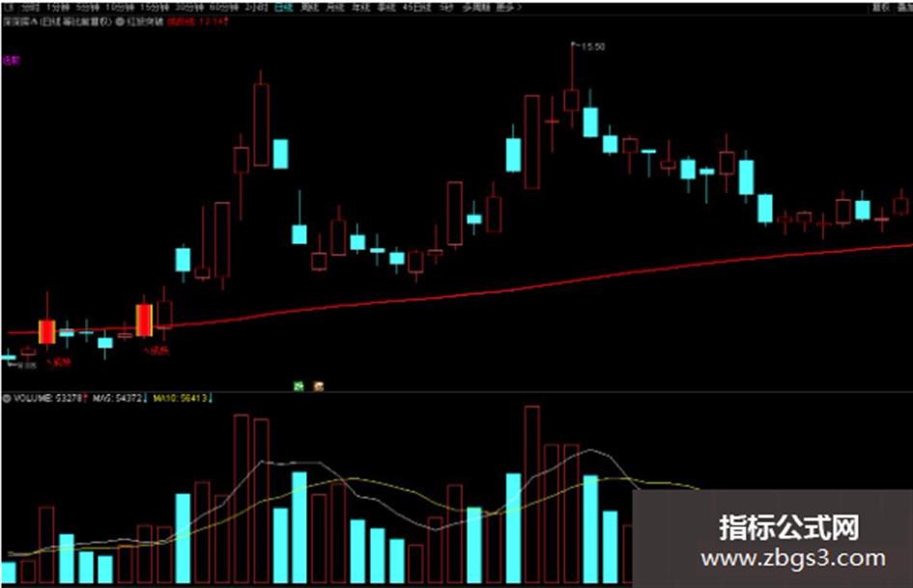
Task: Select the 30分钟 period tab
Action: tap(189, 8)
